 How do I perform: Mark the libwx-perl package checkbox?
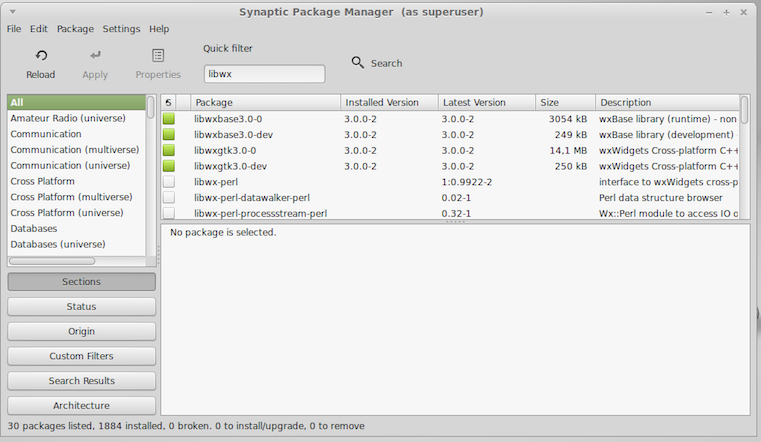pyautogui.click(x=169, y=182)
